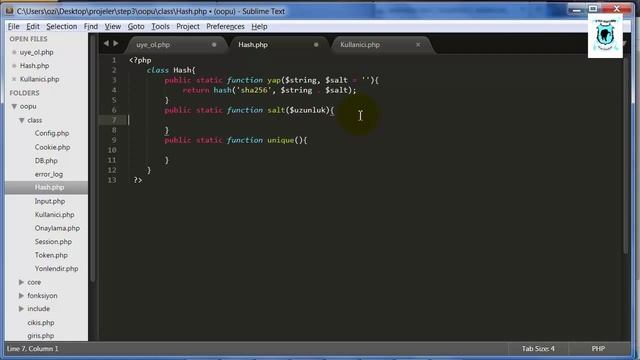Collapse the oopu folder
Viewport: 640px width, 360px height.
(14, 107)
